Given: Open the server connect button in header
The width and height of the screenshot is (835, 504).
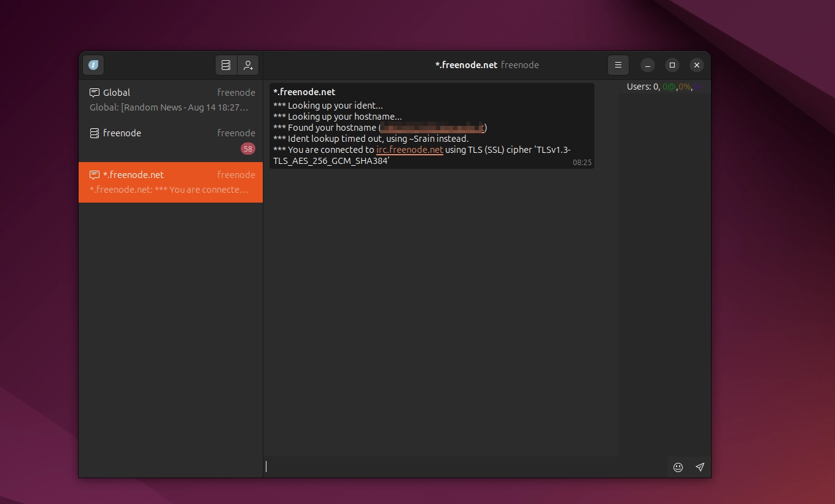Looking at the screenshot, I should click(226, 65).
